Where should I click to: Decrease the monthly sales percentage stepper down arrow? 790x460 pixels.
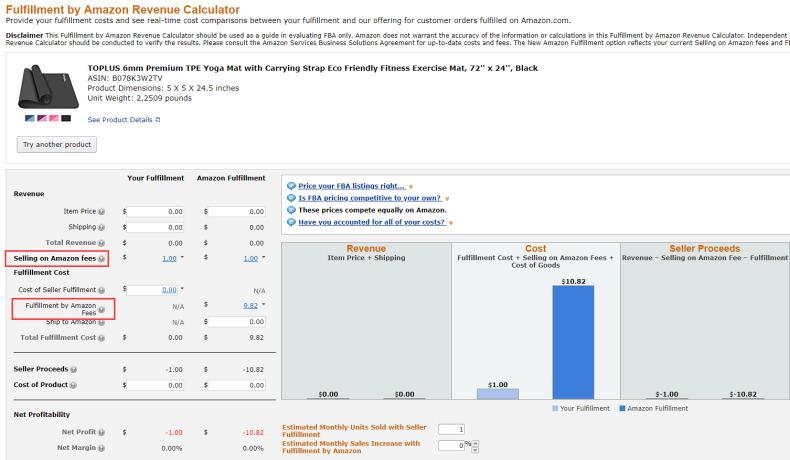pyautogui.click(x=475, y=449)
